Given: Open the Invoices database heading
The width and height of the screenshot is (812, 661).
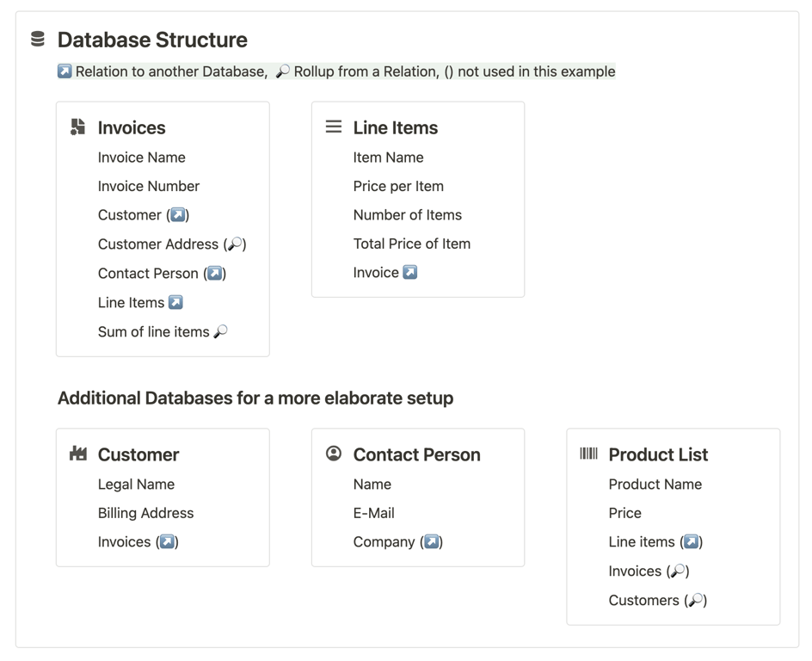Looking at the screenshot, I should click(132, 127).
